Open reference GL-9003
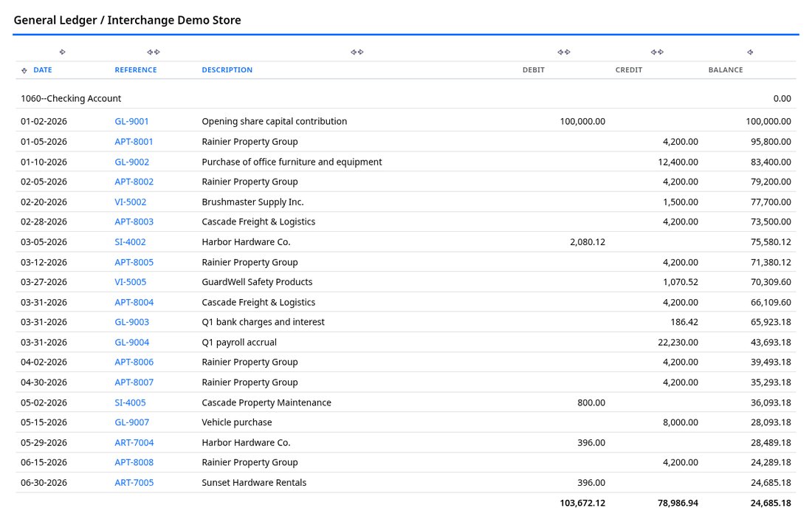Screen dimensions: 812x508 click(x=131, y=322)
